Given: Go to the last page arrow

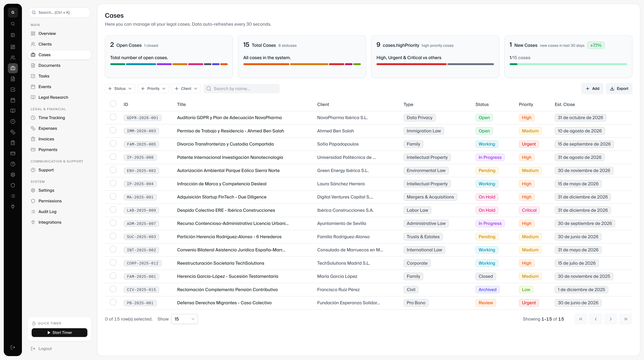Looking at the screenshot, I should tap(626, 319).
